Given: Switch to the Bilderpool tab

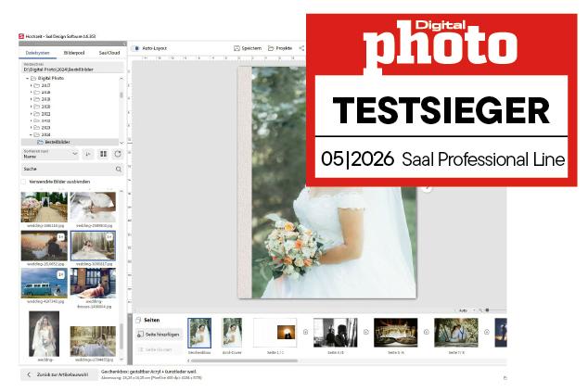Looking at the screenshot, I should [x=74, y=53].
